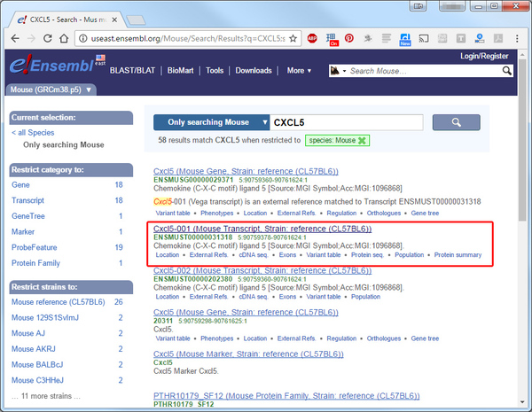Click Exons link under Cxcl5-002

287,297
